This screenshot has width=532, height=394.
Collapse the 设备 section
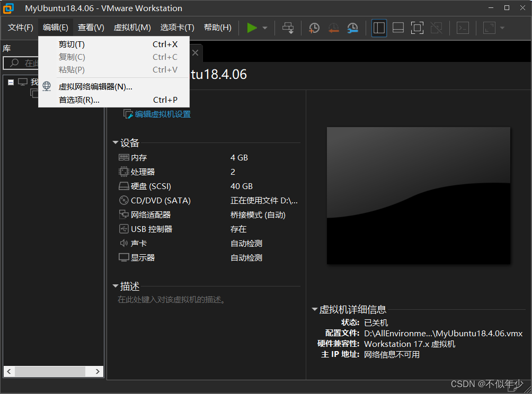tap(116, 143)
